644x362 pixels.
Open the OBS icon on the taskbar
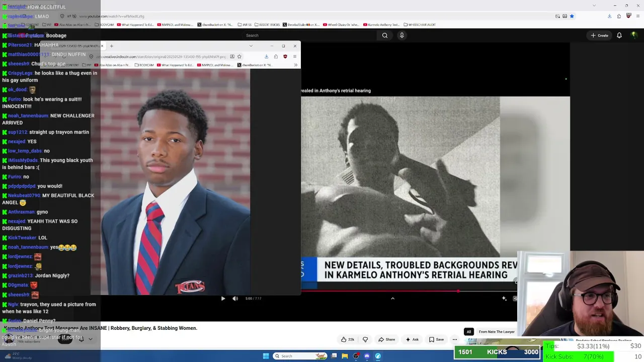356,356
